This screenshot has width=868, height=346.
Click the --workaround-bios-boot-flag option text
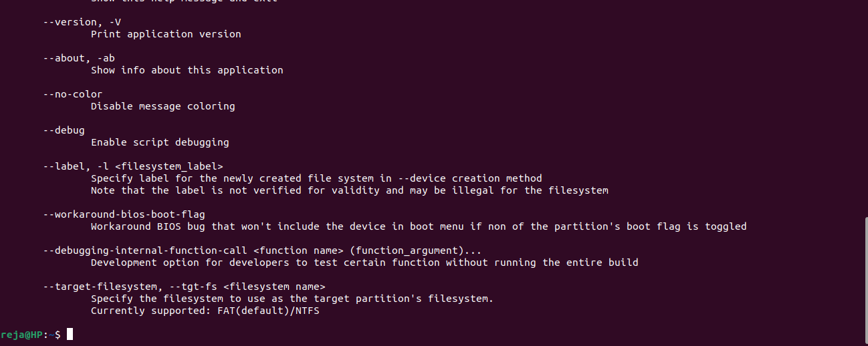coord(124,214)
